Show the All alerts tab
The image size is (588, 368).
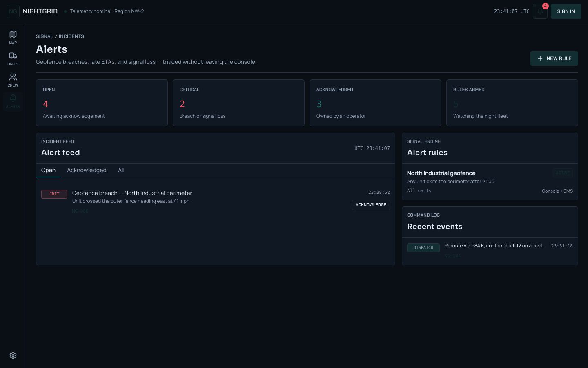pos(121,170)
